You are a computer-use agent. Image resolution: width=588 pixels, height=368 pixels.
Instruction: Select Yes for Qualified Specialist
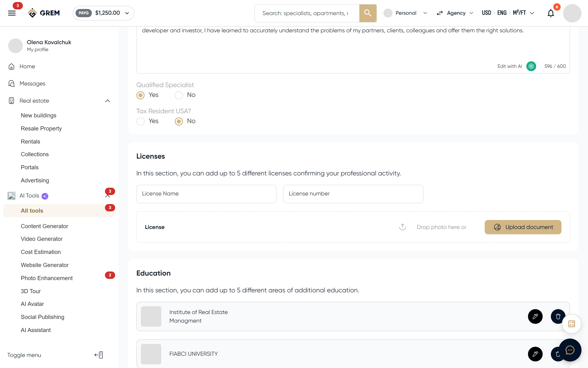click(x=140, y=95)
